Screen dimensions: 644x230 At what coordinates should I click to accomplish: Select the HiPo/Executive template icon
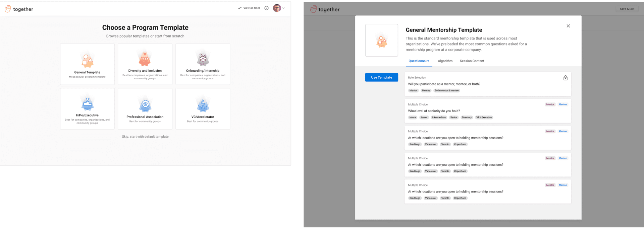point(87,103)
